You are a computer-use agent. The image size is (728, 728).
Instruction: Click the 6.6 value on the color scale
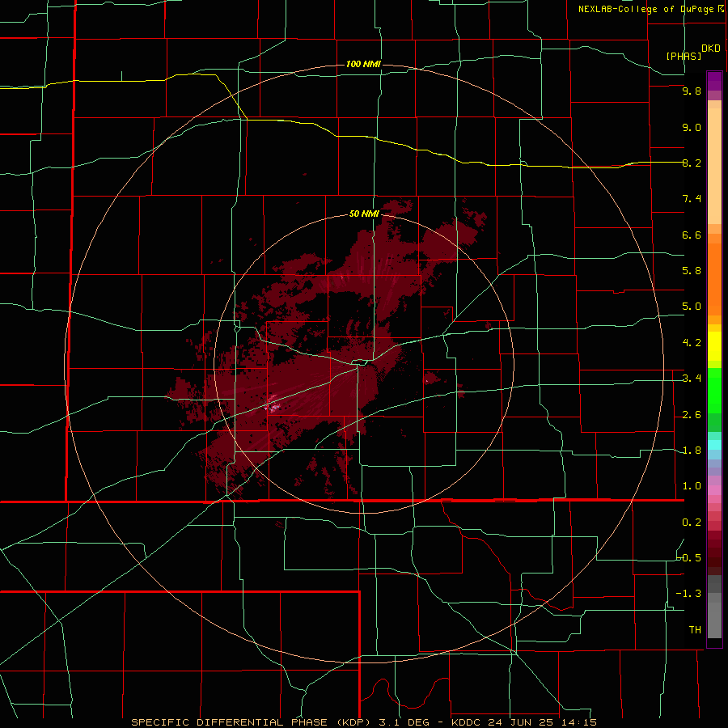[x=692, y=235]
